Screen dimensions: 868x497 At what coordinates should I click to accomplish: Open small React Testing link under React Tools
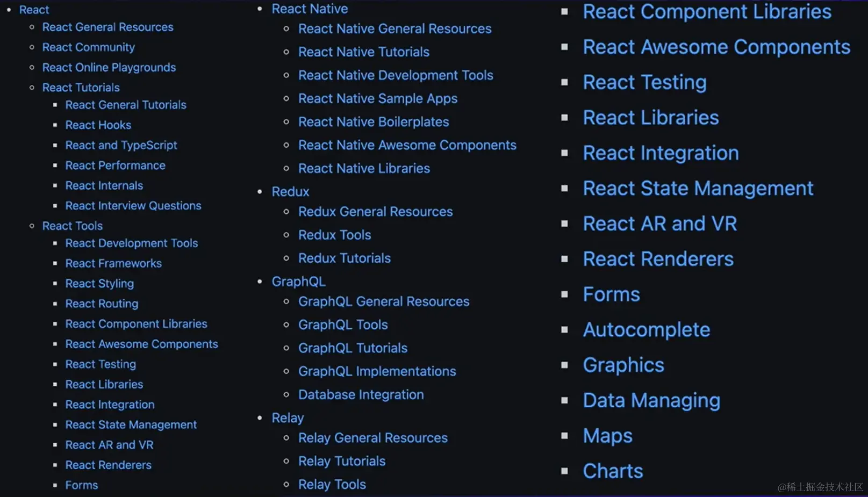click(x=101, y=364)
